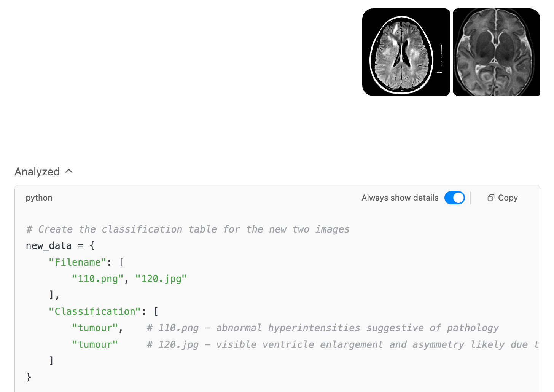
Task: Click the Always show details label
Action: (400, 198)
